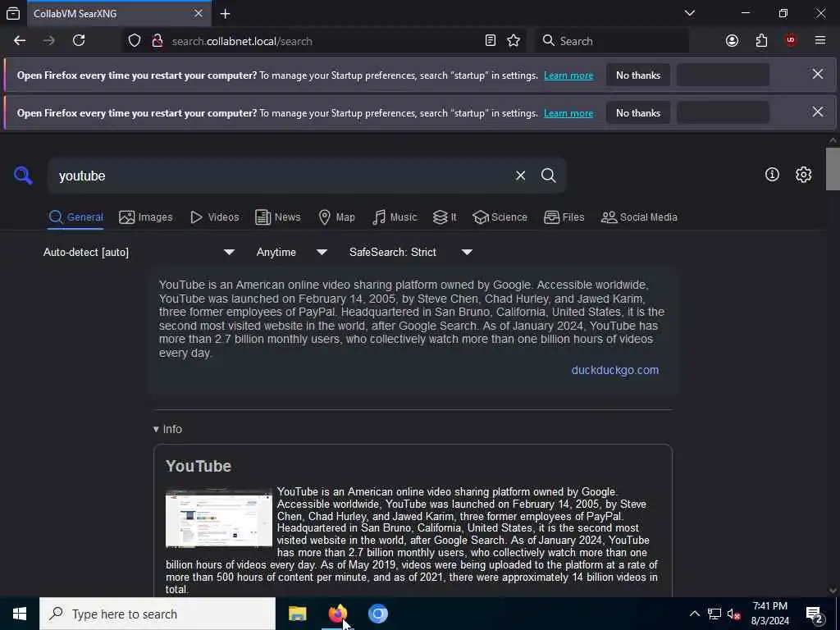Reload the page with the refresh icon

(79, 41)
